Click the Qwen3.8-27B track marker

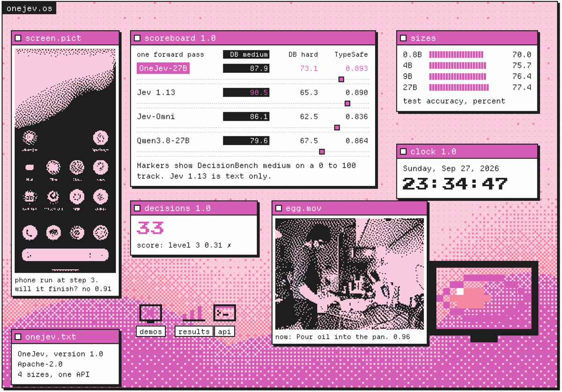[x=322, y=151]
